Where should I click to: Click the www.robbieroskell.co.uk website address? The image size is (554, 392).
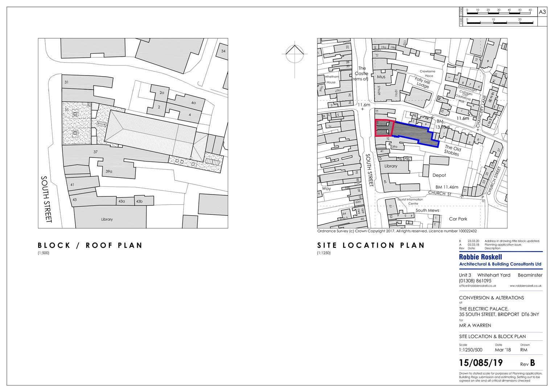(526, 286)
